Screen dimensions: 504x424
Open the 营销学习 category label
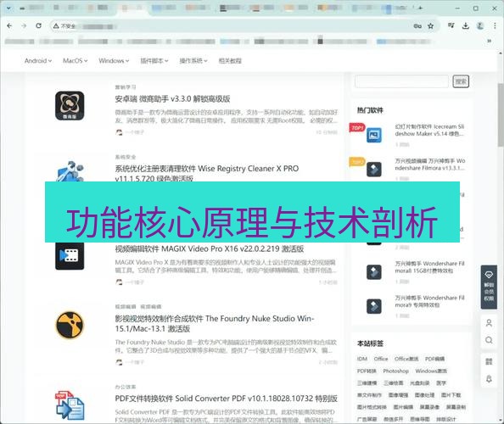coord(126,87)
